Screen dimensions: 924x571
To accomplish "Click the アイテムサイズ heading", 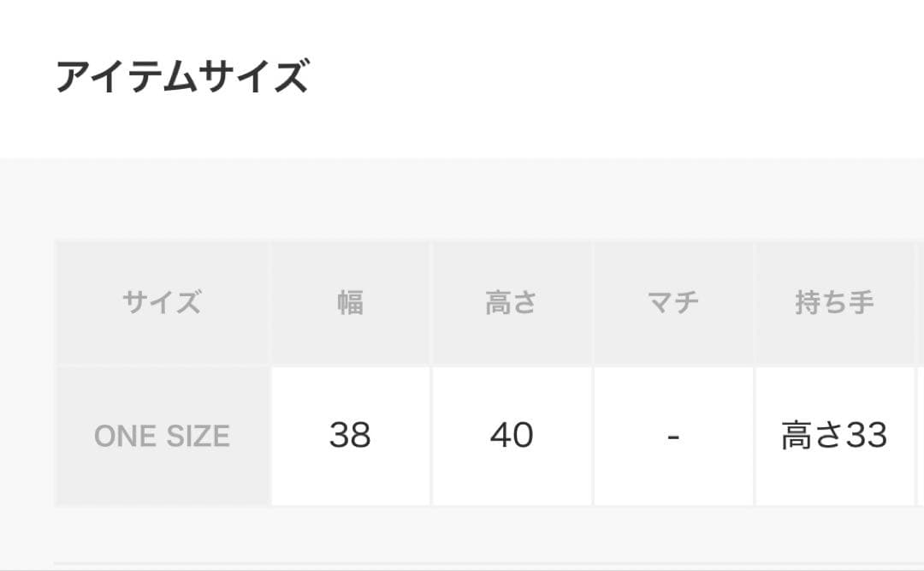I will click(181, 77).
